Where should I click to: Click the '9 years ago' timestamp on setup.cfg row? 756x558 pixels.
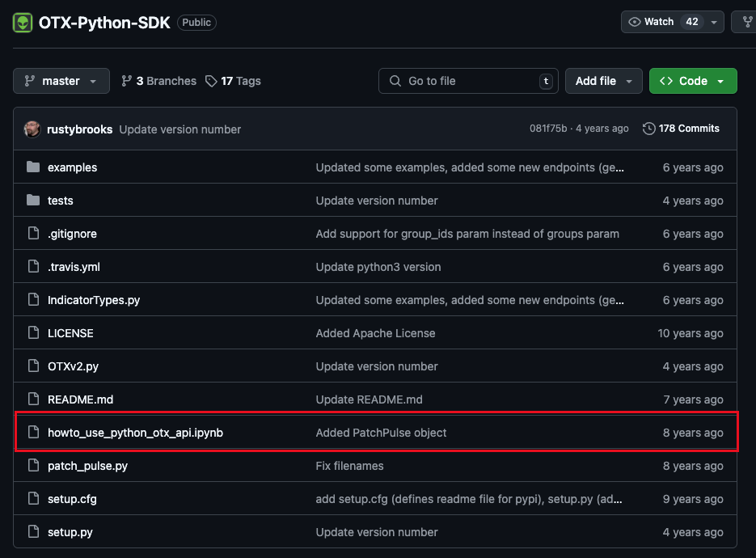(693, 499)
